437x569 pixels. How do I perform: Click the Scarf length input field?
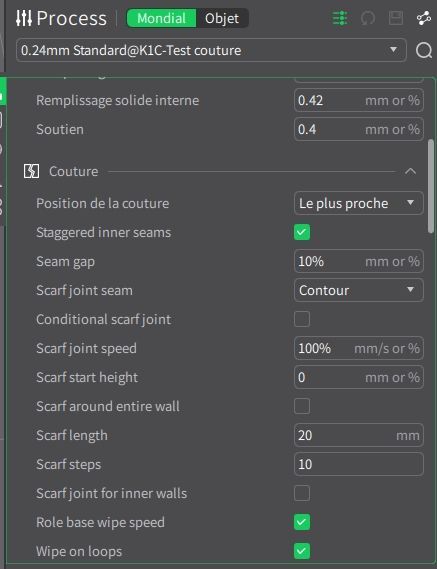(x=359, y=435)
